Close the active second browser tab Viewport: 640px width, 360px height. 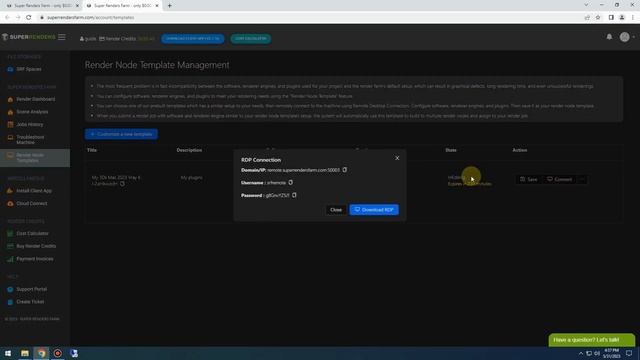point(157,6)
